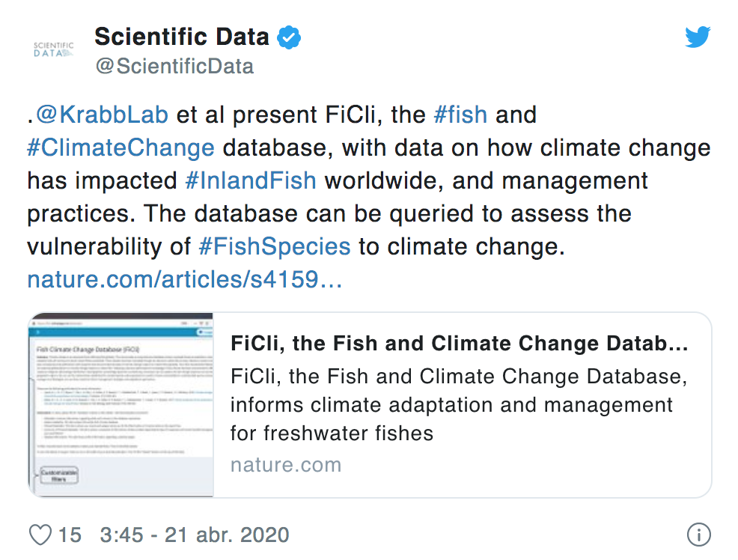Open the tweet info icon

pyautogui.click(x=698, y=535)
